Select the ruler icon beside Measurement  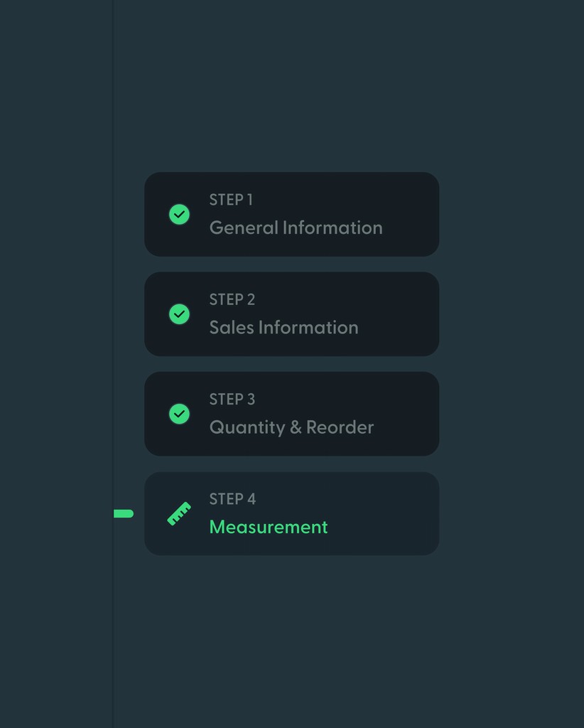179,513
